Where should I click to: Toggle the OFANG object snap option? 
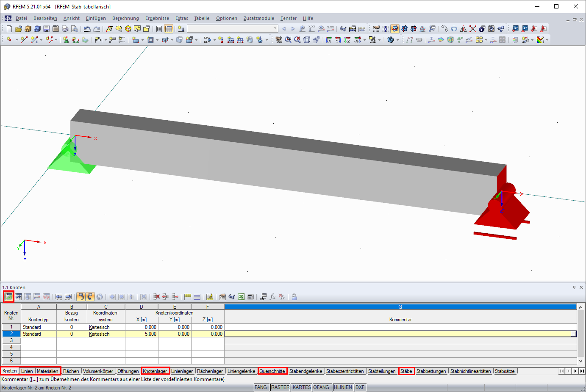tap(321, 387)
